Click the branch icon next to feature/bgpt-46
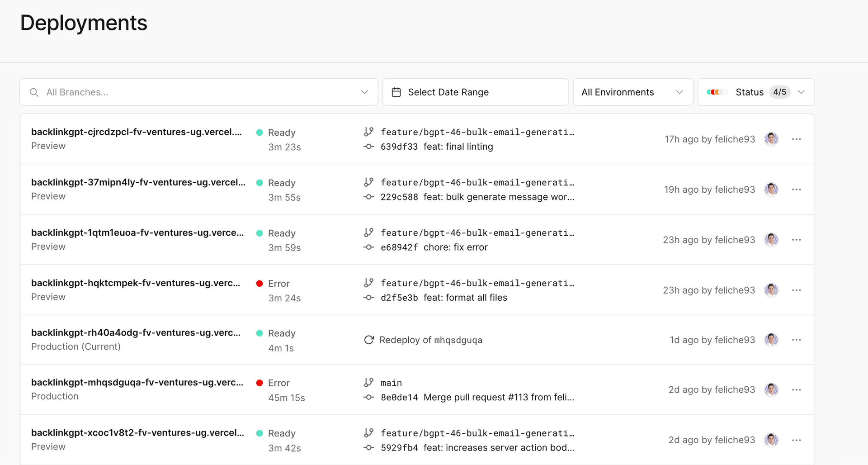This screenshot has width=868, height=465. (369, 131)
